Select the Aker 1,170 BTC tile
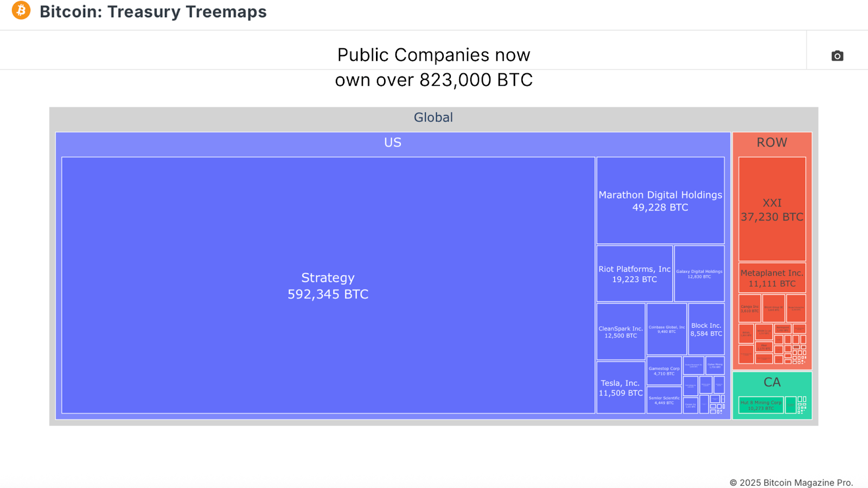This screenshot has height=488, width=868. click(764, 347)
